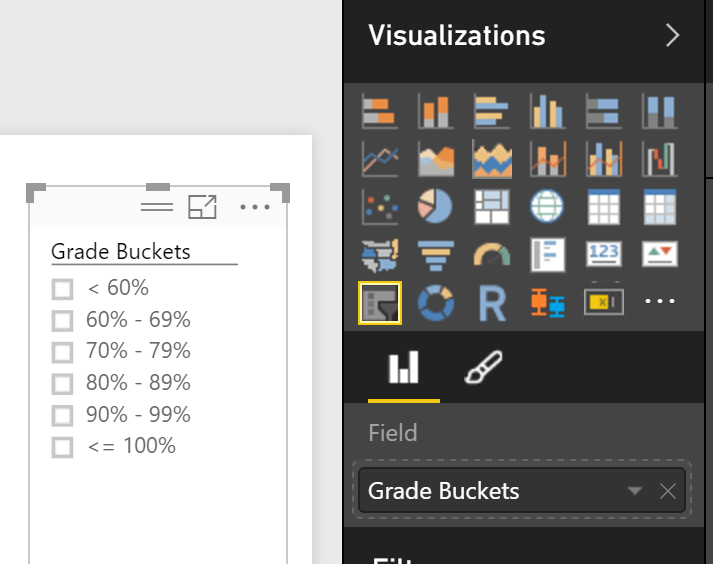Choose the Donut chart visual
This screenshot has width=713, height=564.
(x=435, y=303)
